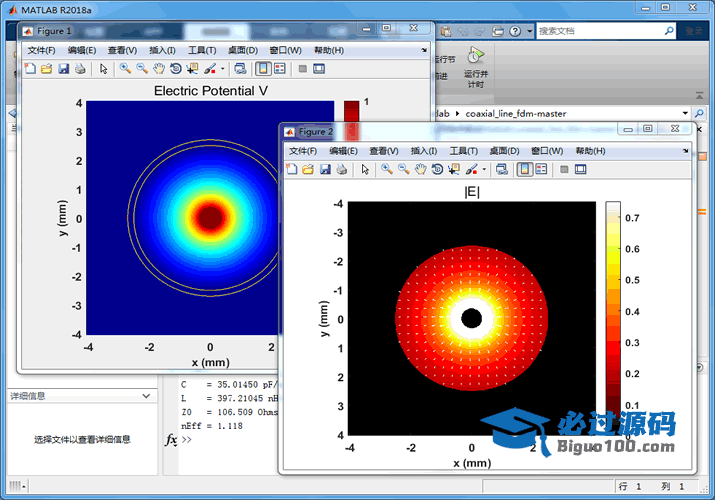Select Rotate 3D tool in Figure 2
Viewport: 715px width, 500px height.
(437, 170)
